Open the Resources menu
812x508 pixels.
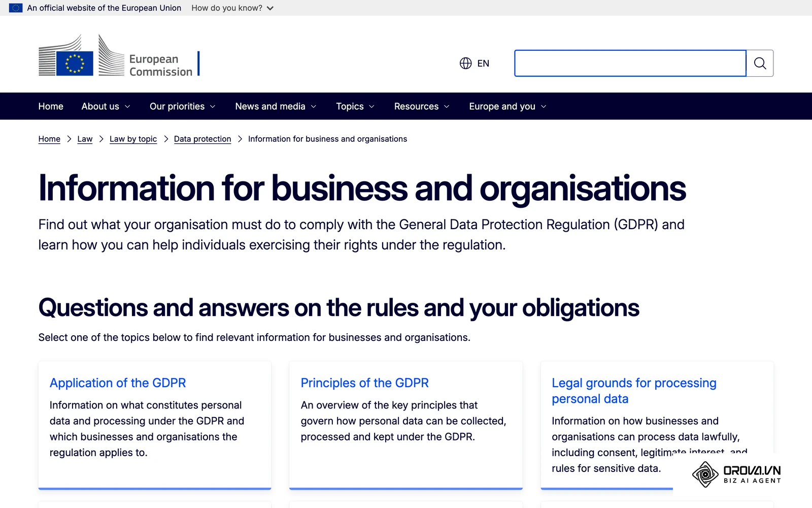(422, 106)
